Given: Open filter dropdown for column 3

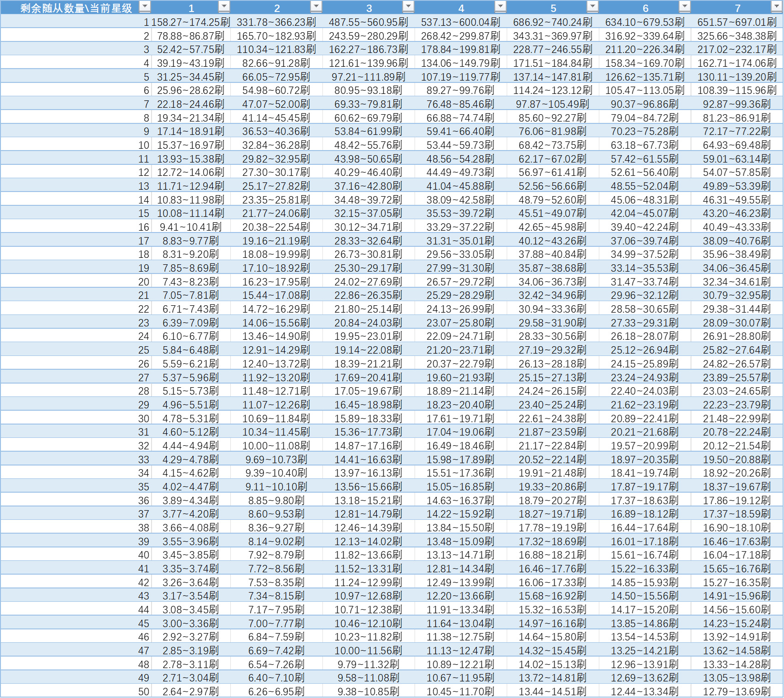Looking at the screenshot, I should coord(408,6).
